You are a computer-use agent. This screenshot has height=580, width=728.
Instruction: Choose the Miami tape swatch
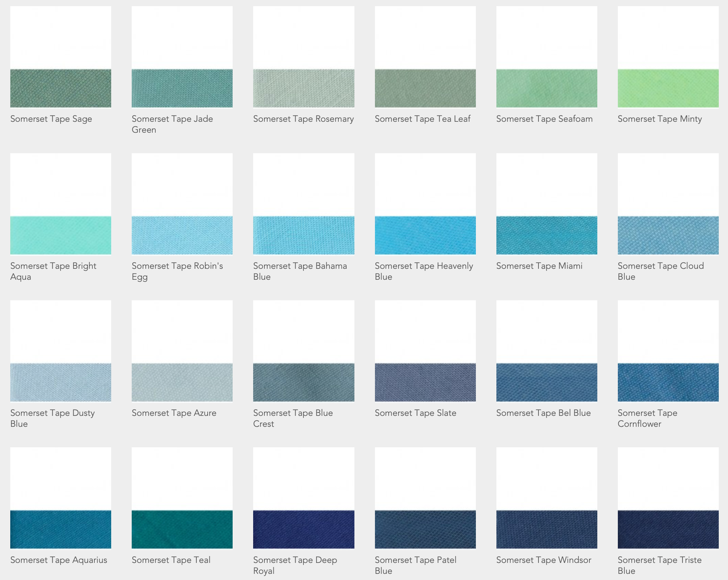[546, 235]
